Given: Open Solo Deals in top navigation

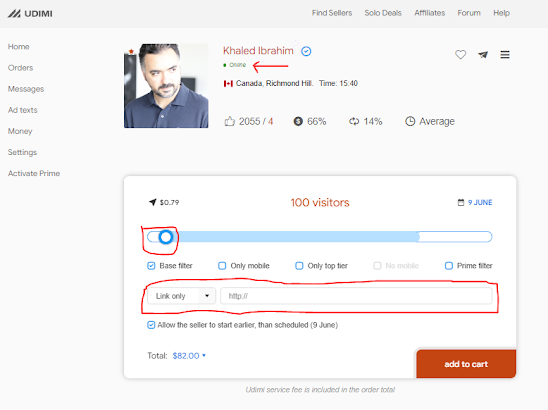Looking at the screenshot, I should (x=383, y=13).
